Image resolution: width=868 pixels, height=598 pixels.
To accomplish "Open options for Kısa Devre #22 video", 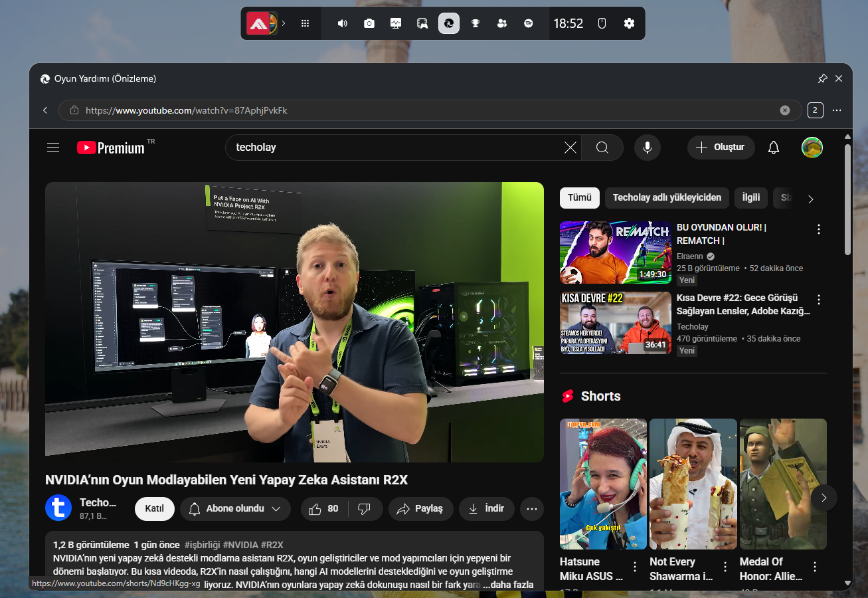I will pos(819,300).
